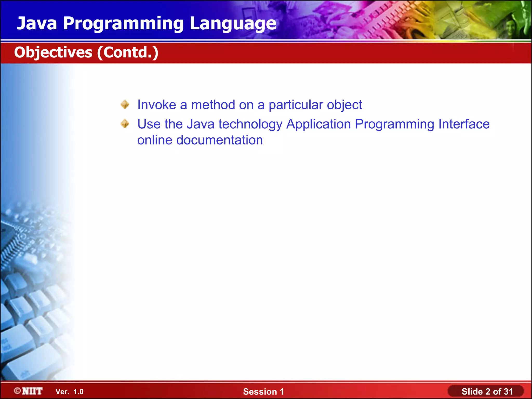The image size is (532, 399).
Task: Select the "Java Programming Language" title
Action: (147, 23)
